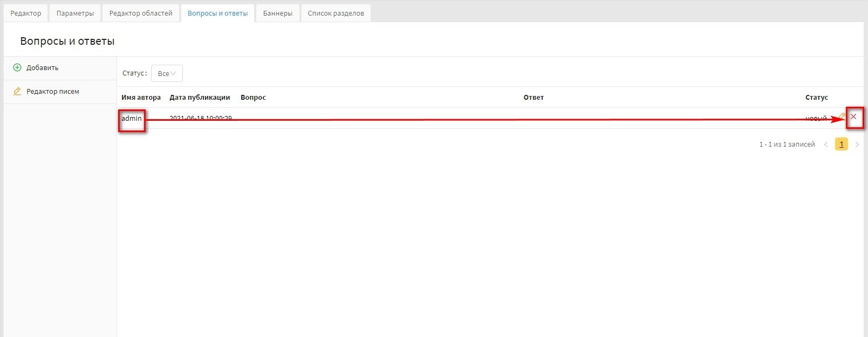The width and height of the screenshot is (868, 337).
Task: Open Редактор писем via its pencil icon
Action: point(17,92)
